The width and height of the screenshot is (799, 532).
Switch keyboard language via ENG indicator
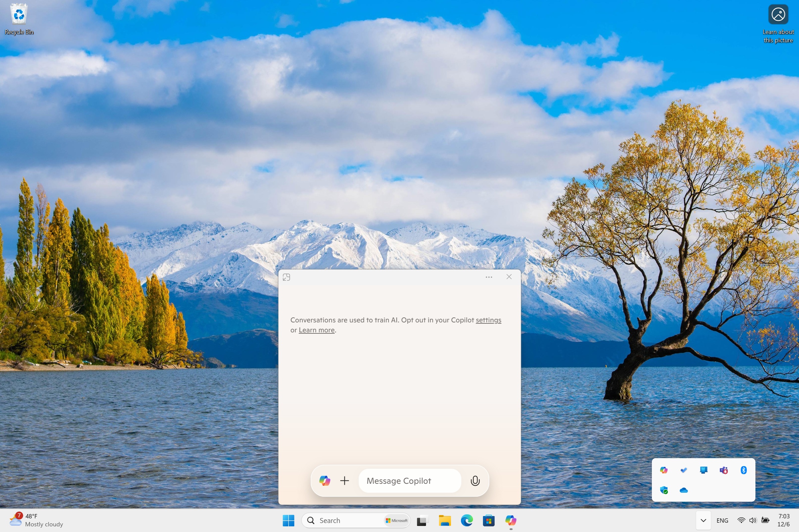[x=722, y=520]
